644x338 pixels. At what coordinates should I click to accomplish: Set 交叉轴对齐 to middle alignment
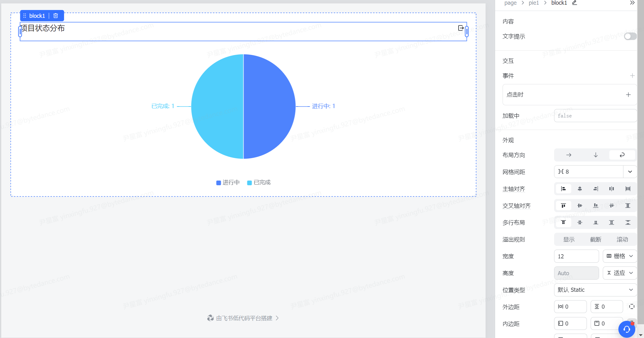(580, 206)
